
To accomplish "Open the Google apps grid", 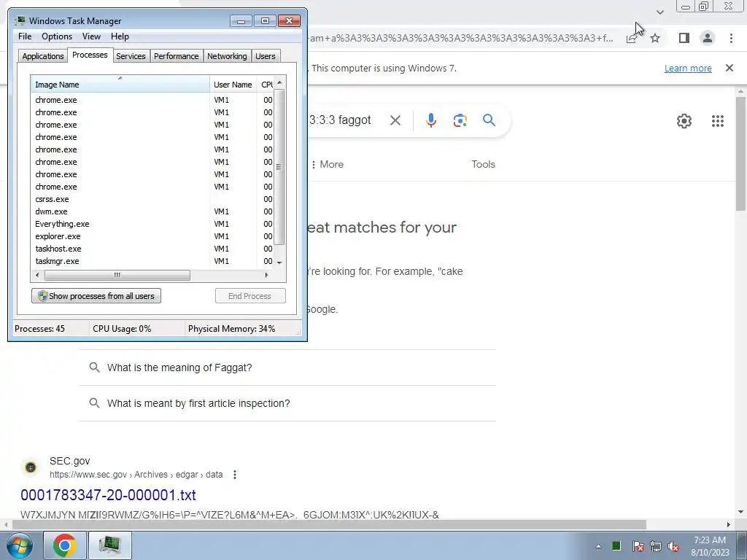I will (718, 121).
